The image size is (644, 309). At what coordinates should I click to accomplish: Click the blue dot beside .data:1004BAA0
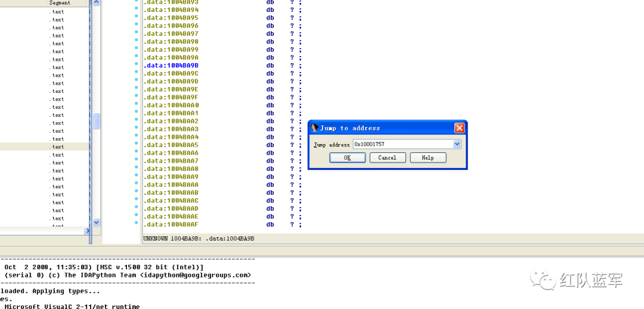coord(137,104)
